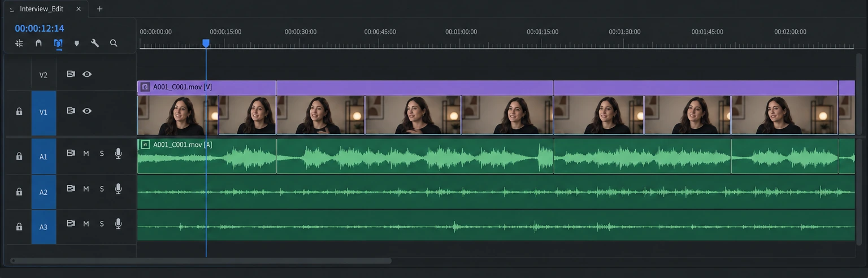
Task: Toggle the lock on track A2
Action: [19, 192]
